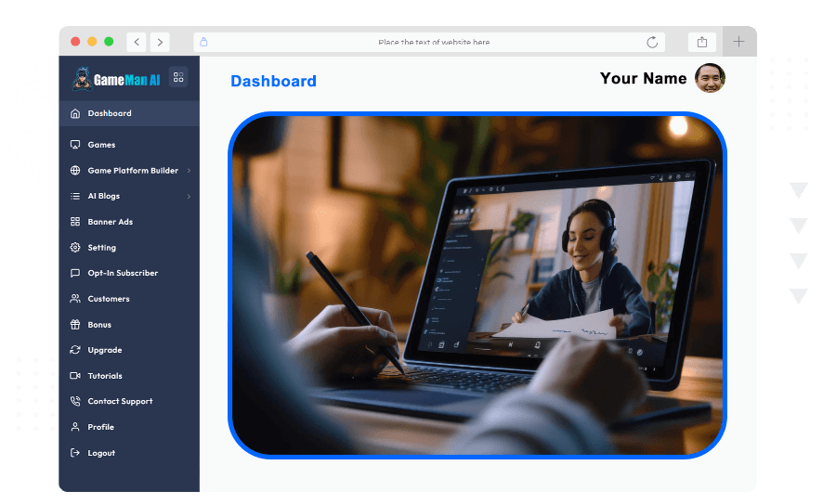Click the Contact Support phone icon

tap(75, 402)
